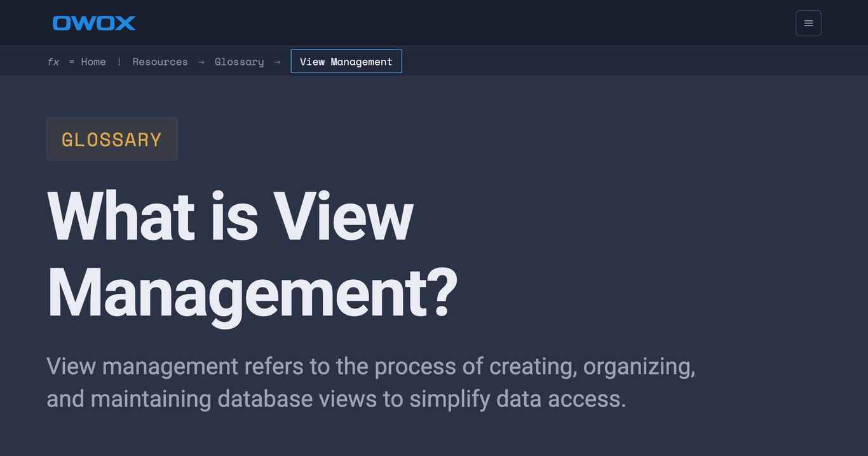The width and height of the screenshot is (868, 456).
Task: Go to Home breadcrumb
Action: [x=93, y=62]
